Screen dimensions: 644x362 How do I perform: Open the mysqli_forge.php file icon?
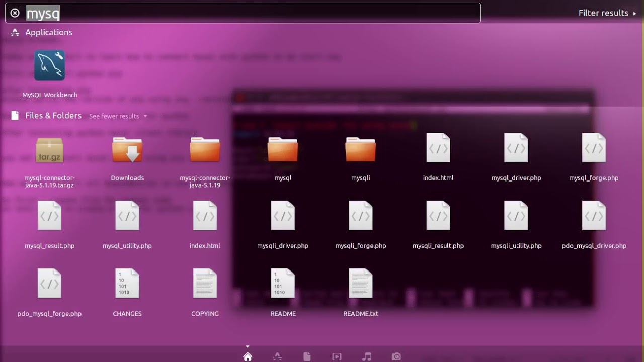click(361, 216)
